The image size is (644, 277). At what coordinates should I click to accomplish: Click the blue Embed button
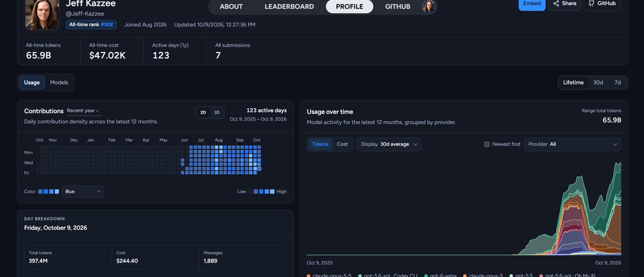point(532,4)
